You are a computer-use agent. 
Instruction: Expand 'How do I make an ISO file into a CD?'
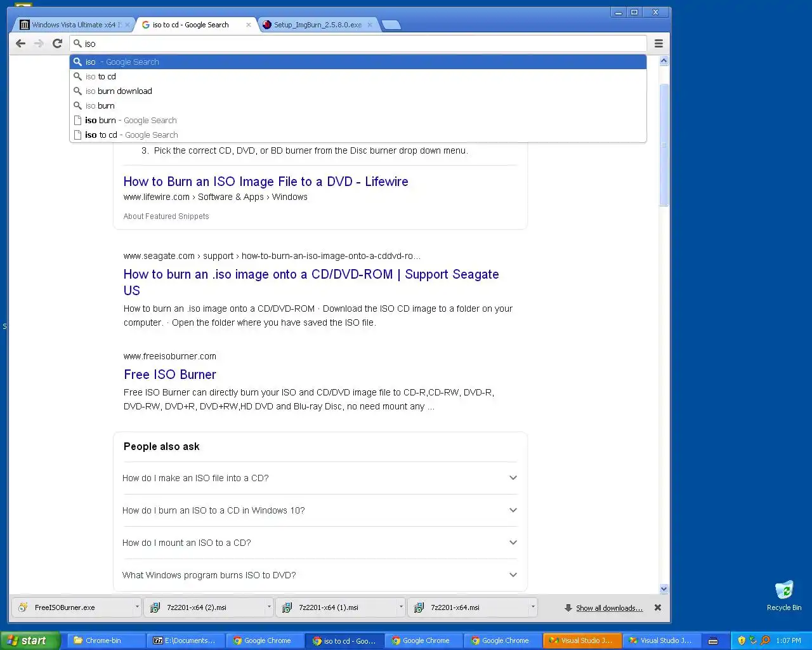pos(320,478)
